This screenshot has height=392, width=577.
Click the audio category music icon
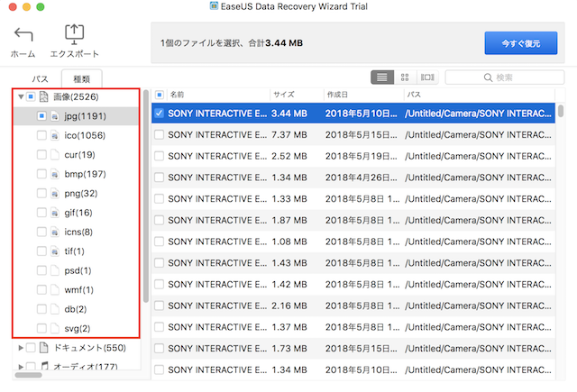coord(44,366)
